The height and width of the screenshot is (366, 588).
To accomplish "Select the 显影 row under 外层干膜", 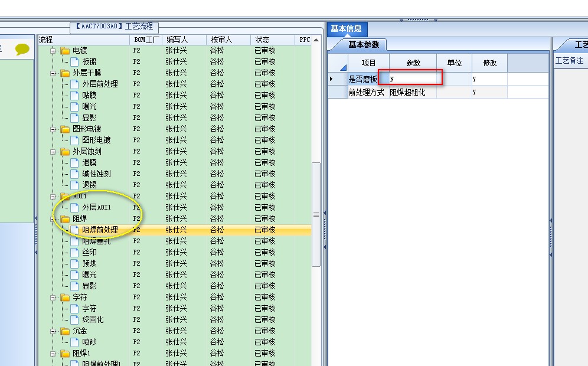I will [174, 117].
